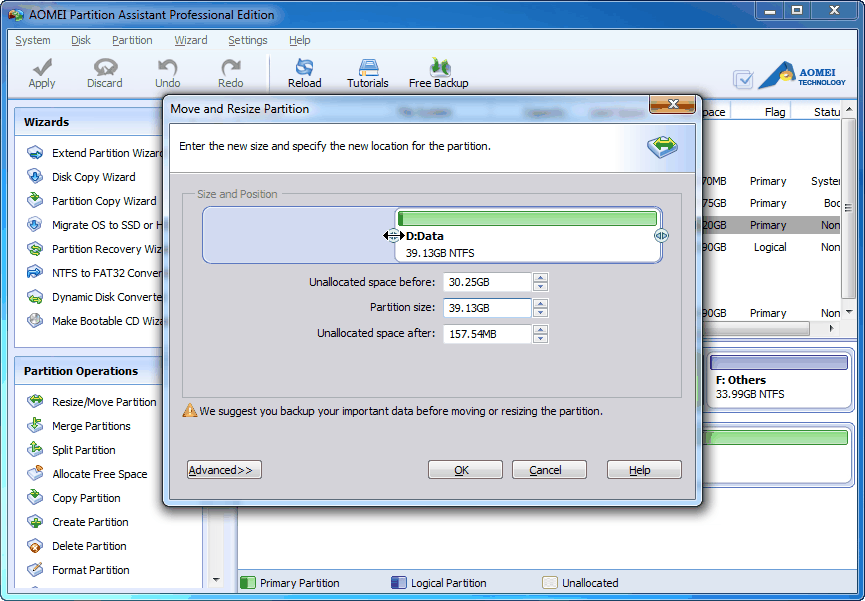Click the Allocate Free Space icon
The width and height of the screenshot is (865, 601).
coord(35,474)
